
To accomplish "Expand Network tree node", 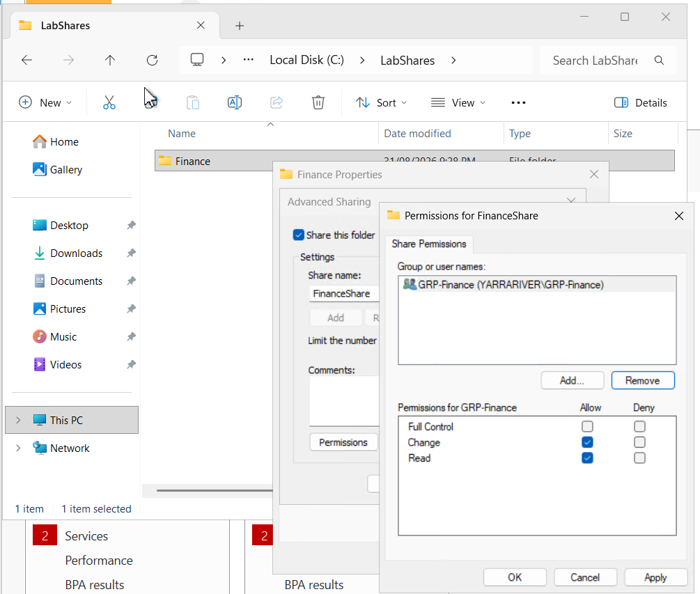I will [18, 448].
